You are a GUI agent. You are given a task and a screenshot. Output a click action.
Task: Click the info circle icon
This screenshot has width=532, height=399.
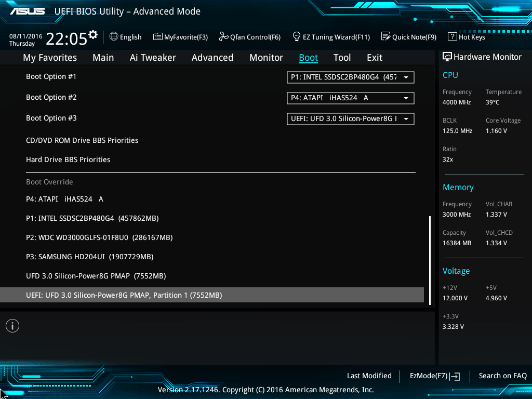click(x=12, y=326)
